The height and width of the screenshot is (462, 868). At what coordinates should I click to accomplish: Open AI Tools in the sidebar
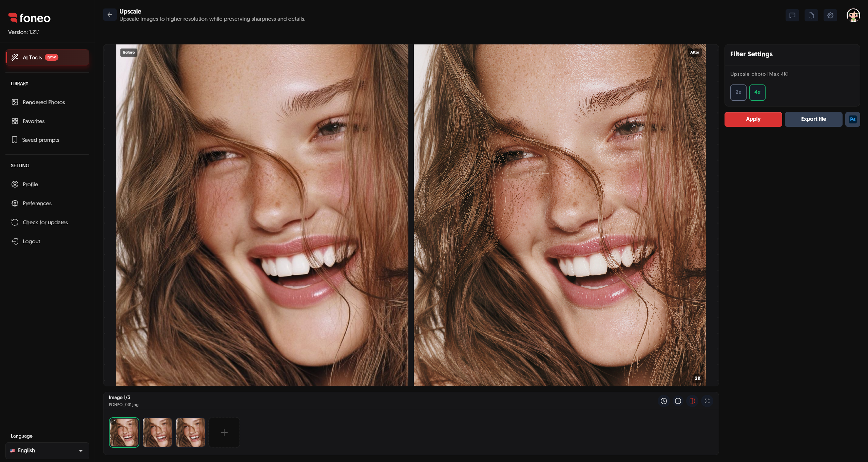pos(47,57)
